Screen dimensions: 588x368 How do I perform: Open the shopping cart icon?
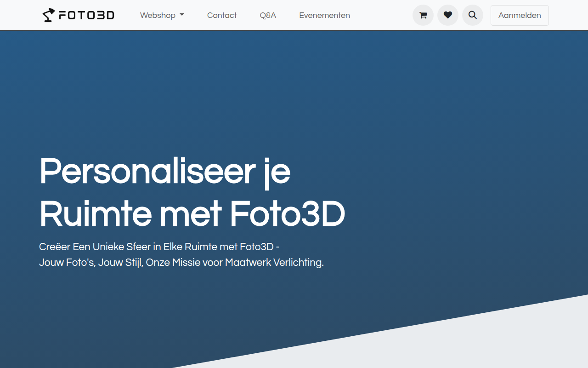pyautogui.click(x=423, y=15)
